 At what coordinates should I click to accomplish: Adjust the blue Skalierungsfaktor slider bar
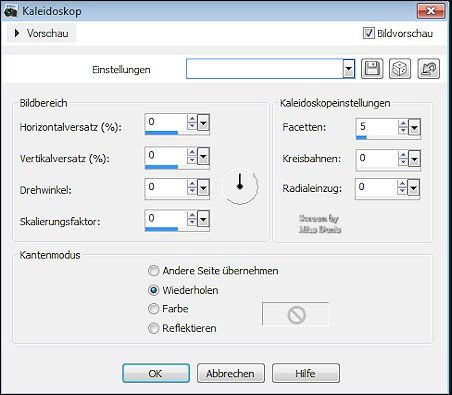pos(162,229)
